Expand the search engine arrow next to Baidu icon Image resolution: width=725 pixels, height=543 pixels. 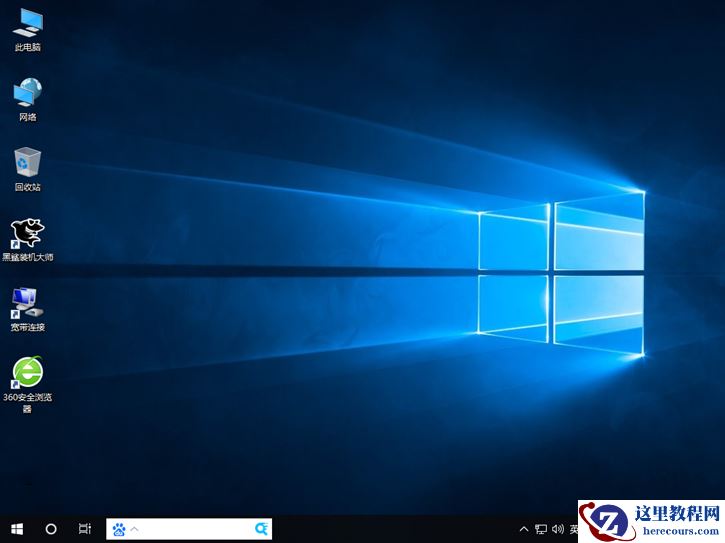tap(135, 529)
